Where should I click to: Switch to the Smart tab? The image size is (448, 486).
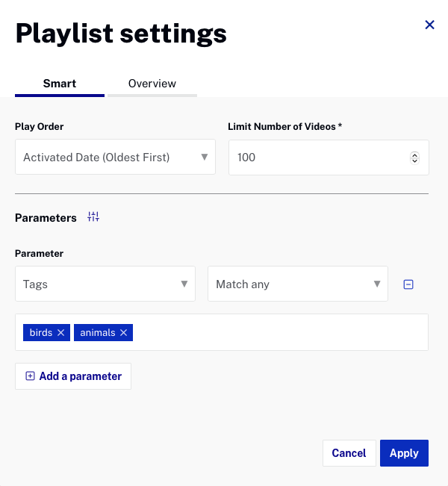point(60,84)
